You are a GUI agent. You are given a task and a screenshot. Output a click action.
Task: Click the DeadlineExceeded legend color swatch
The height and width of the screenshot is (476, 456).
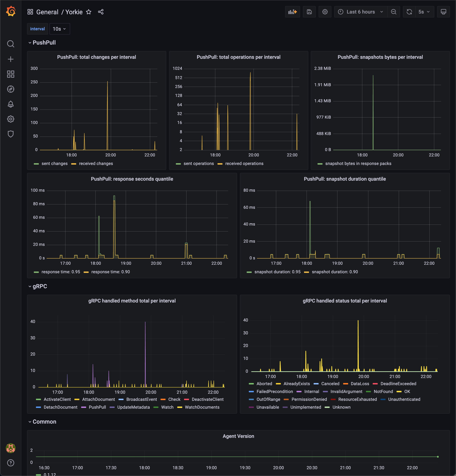[x=375, y=384]
